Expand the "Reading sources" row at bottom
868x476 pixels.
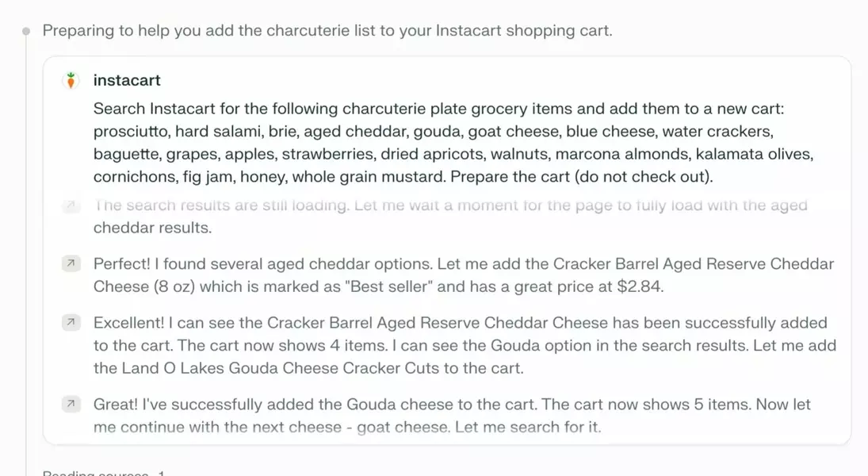(103, 473)
